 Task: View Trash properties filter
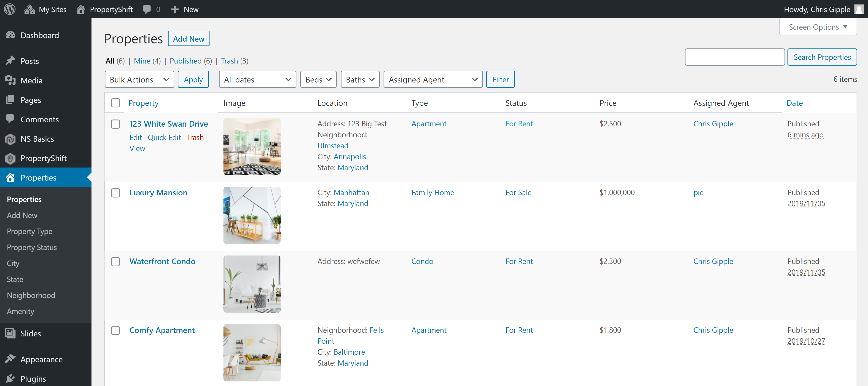(229, 61)
